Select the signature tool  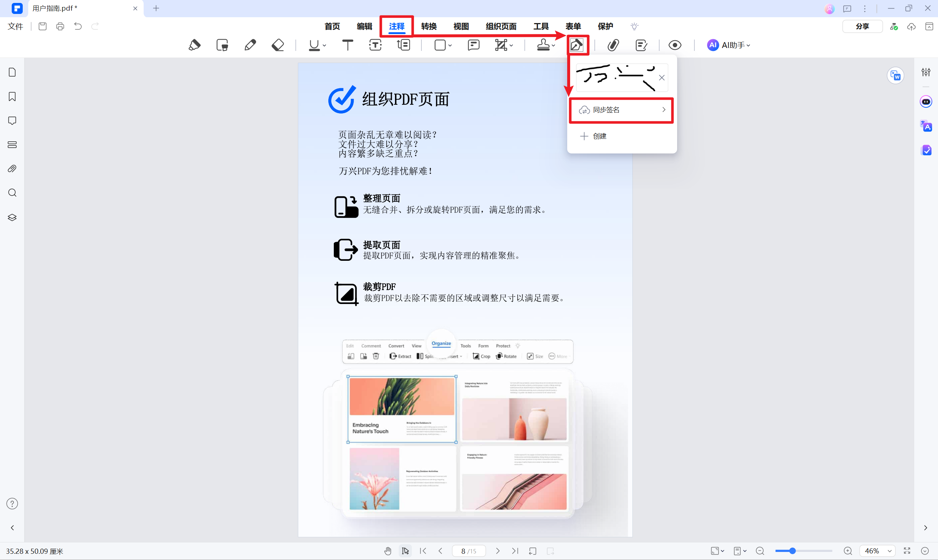(x=577, y=45)
